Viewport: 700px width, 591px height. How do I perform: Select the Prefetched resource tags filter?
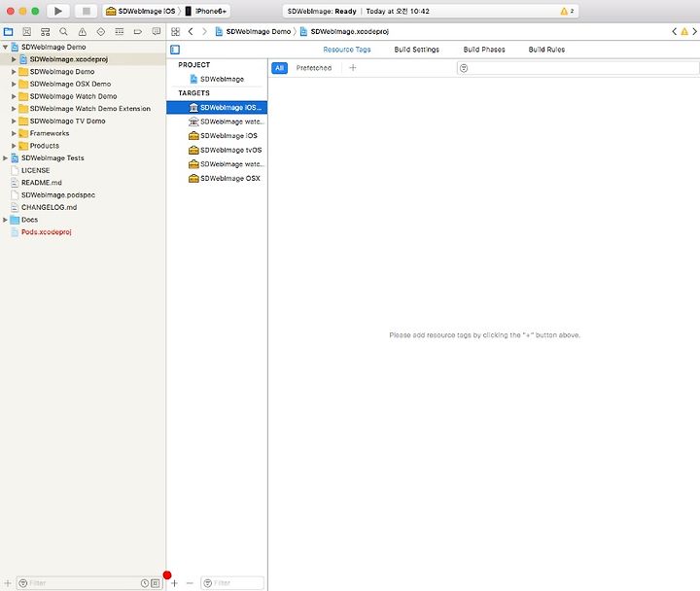[x=314, y=68]
